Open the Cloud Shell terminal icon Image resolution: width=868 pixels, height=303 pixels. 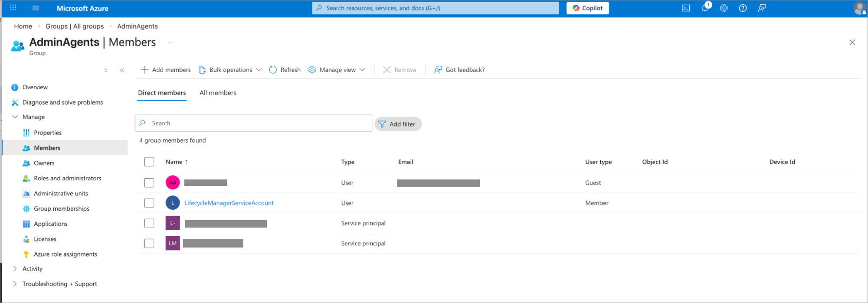686,8
